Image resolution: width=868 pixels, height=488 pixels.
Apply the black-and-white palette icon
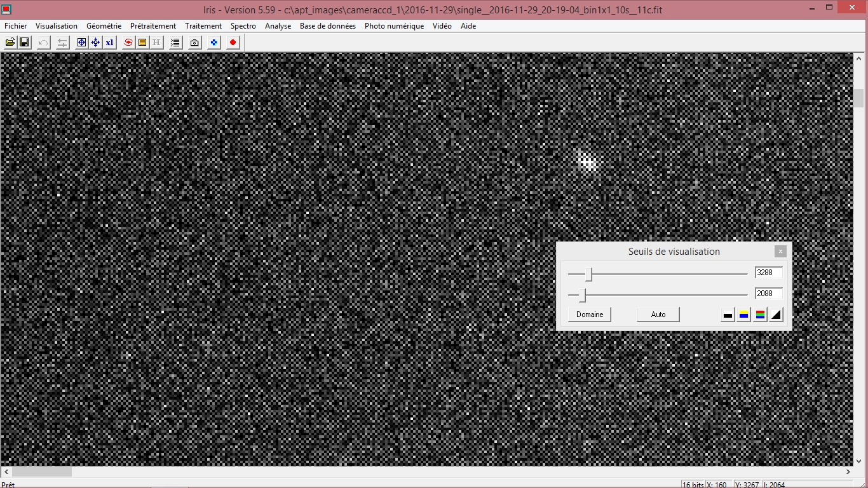(728, 315)
